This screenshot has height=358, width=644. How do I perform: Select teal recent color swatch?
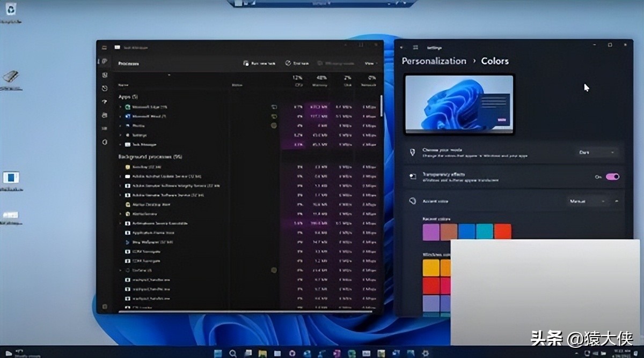(x=485, y=232)
